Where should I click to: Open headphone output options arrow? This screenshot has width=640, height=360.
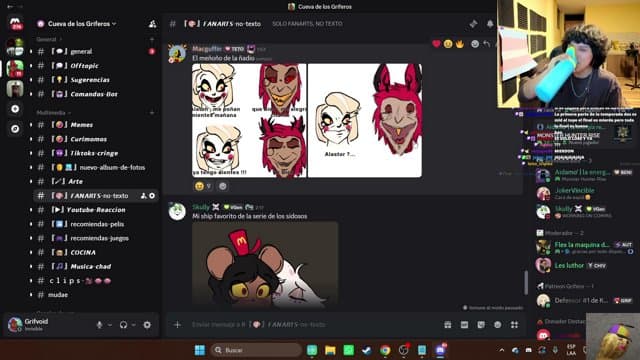click(x=134, y=325)
